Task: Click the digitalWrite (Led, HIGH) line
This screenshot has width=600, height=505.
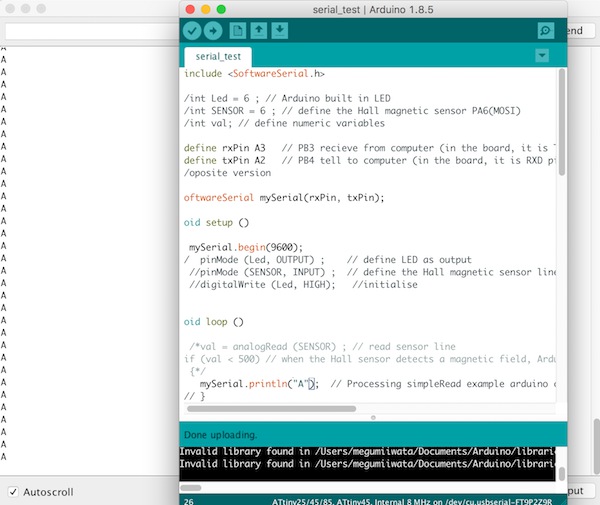Action: tap(303, 284)
